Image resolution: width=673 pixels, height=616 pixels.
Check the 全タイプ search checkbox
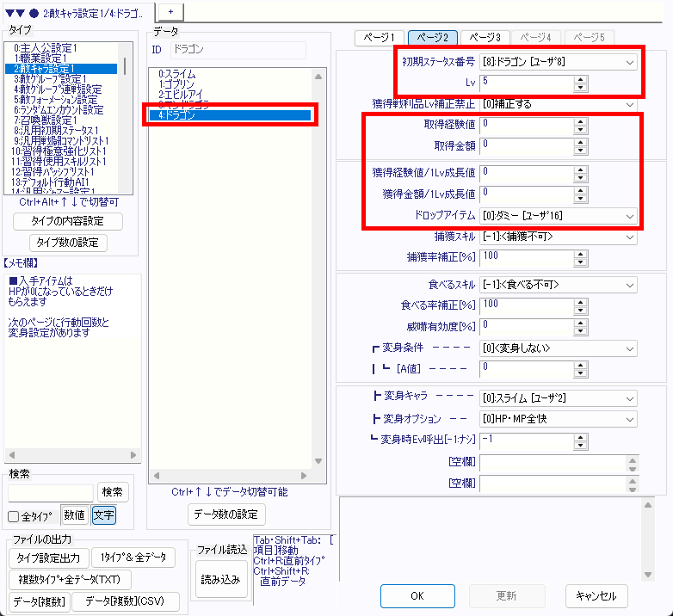tap(14, 516)
